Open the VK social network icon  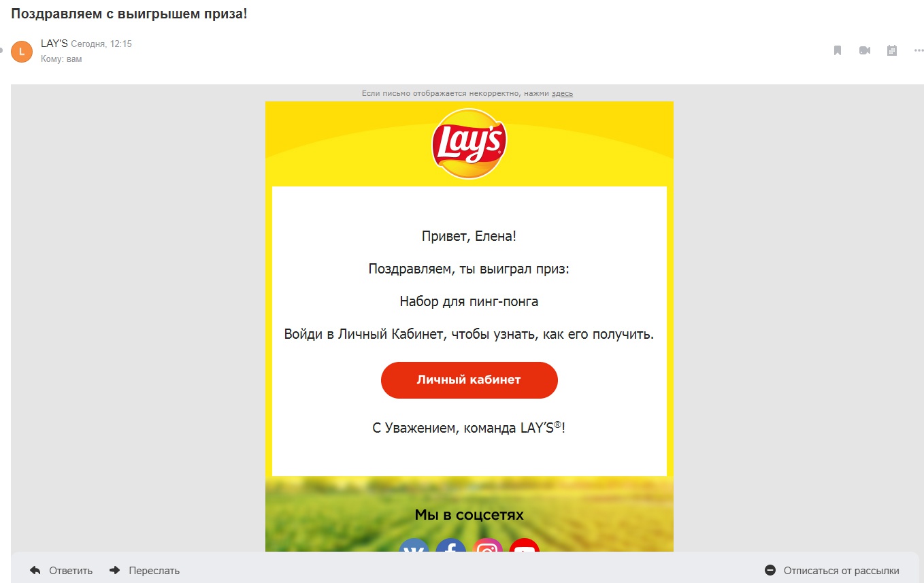[414, 546]
